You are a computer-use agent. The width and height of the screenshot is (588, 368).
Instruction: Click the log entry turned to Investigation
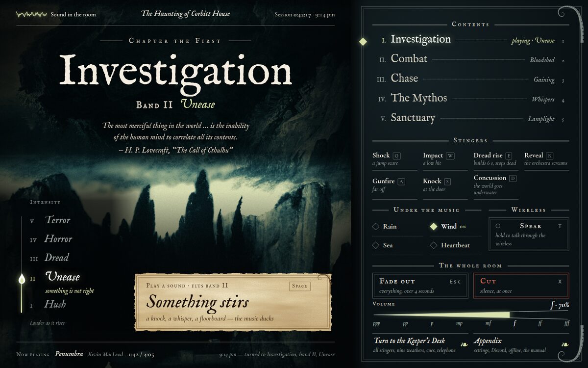[277, 354]
